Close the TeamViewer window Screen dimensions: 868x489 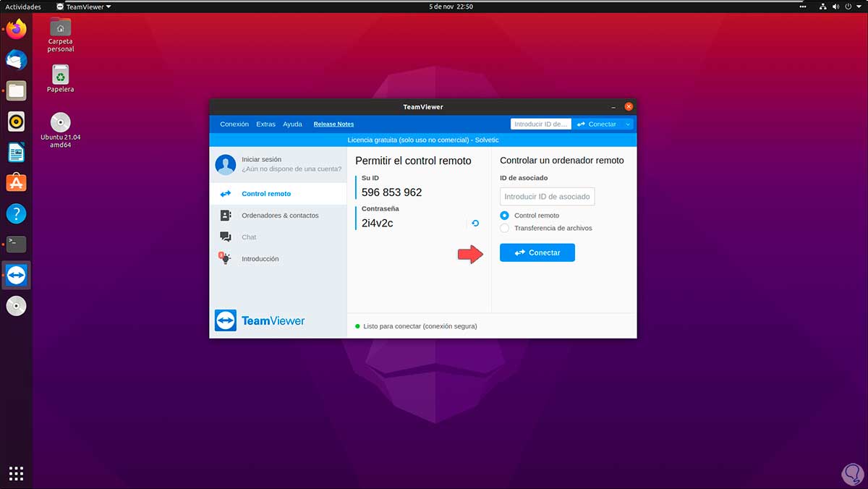coord(629,106)
